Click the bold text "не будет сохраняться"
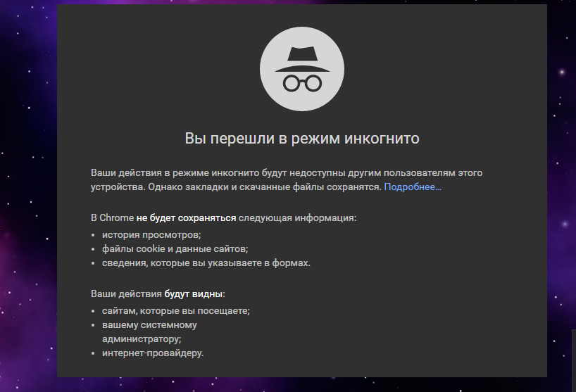This screenshot has width=576, height=392. tap(187, 218)
